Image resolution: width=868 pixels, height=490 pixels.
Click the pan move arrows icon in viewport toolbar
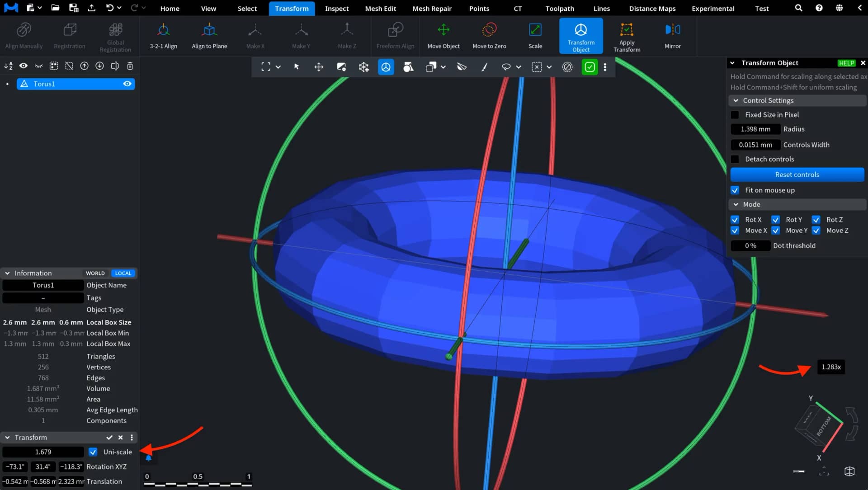click(x=319, y=67)
